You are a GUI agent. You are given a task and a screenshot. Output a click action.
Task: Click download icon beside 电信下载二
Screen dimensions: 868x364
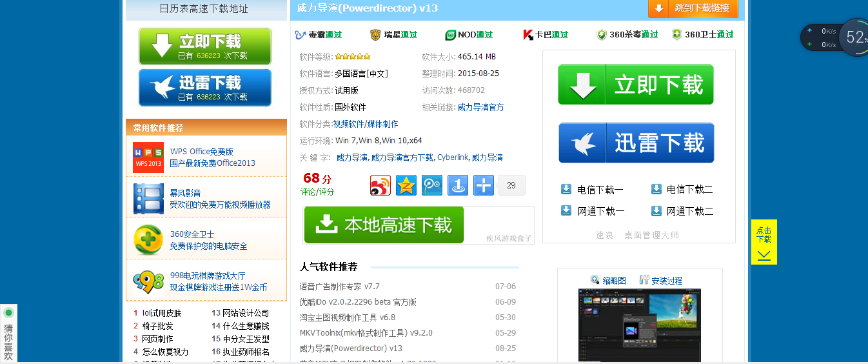click(x=656, y=189)
